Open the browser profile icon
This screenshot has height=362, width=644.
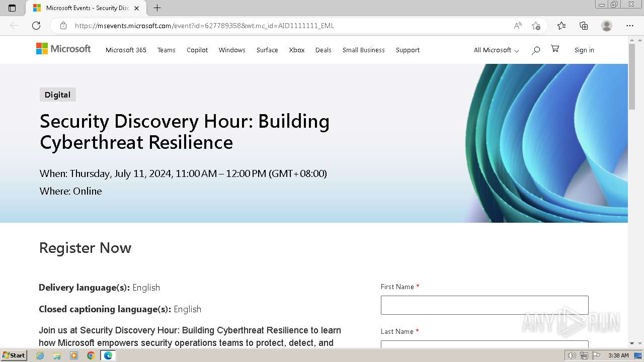(x=607, y=26)
